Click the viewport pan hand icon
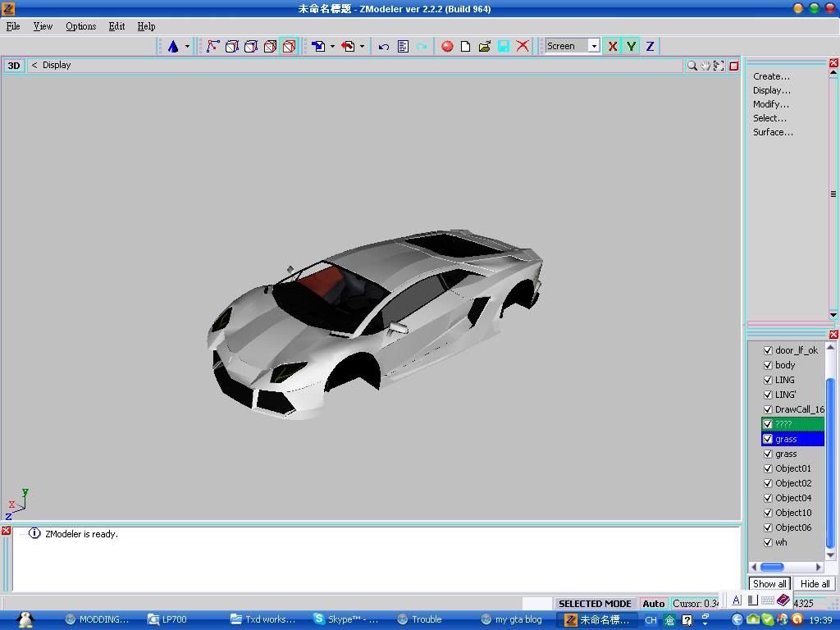This screenshot has width=840, height=630. [705, 66]
